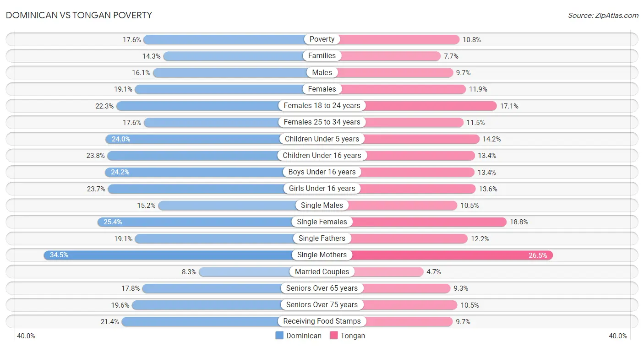
Task: Click the Dominican Single Females 25.4% bar
Action: click(209, 222)
